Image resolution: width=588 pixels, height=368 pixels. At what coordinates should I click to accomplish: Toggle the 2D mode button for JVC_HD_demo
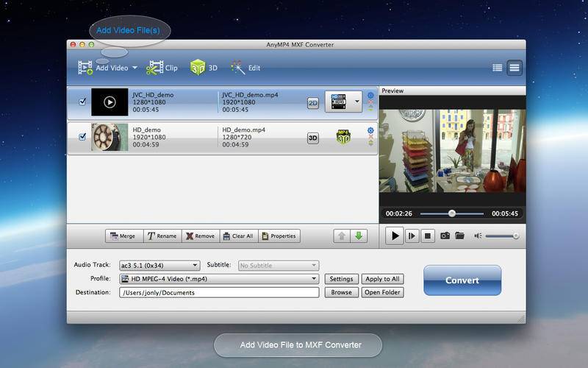click(312, 103)
